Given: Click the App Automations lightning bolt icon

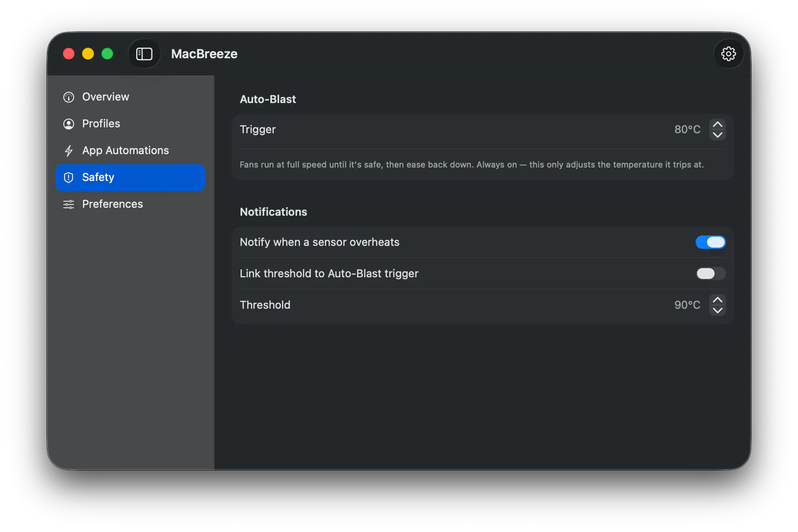Looking at the screenshot, I should [69, 151].
